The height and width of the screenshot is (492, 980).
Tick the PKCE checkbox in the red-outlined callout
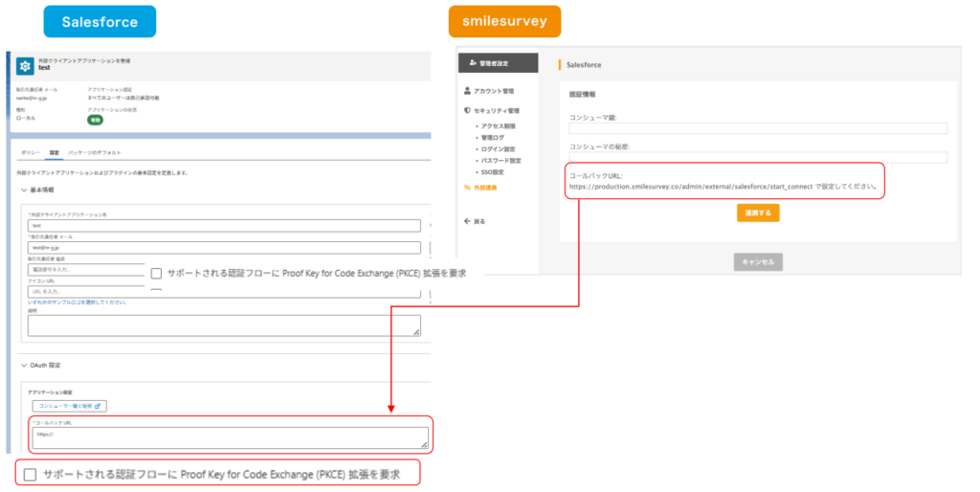30,475
